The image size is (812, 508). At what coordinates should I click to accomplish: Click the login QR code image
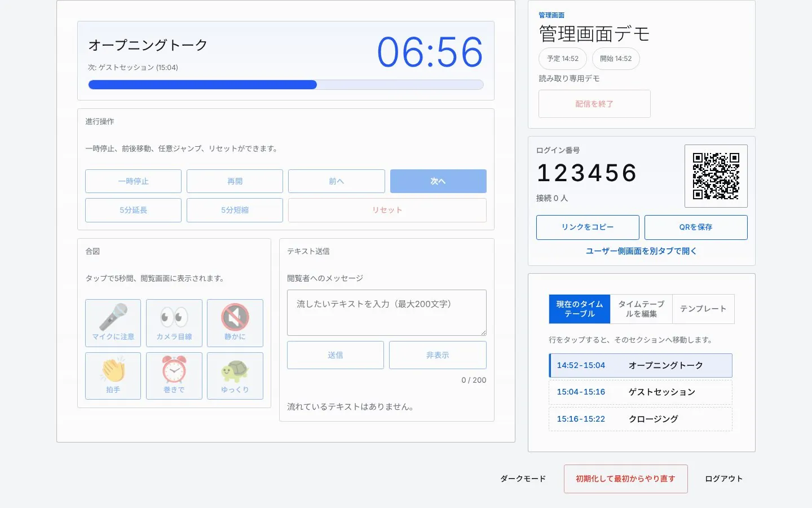point(716,176)
